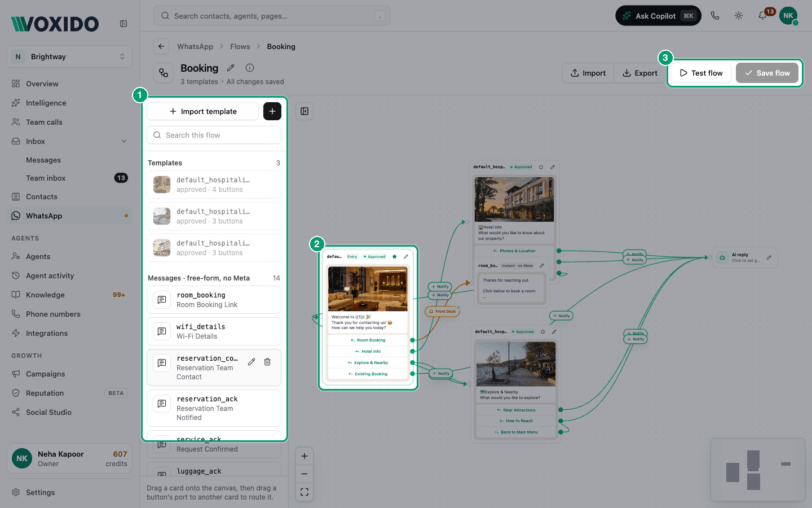812x508 pixels.
Task: Toggle the light/dark theme sun icon
Action: (739, 16)
